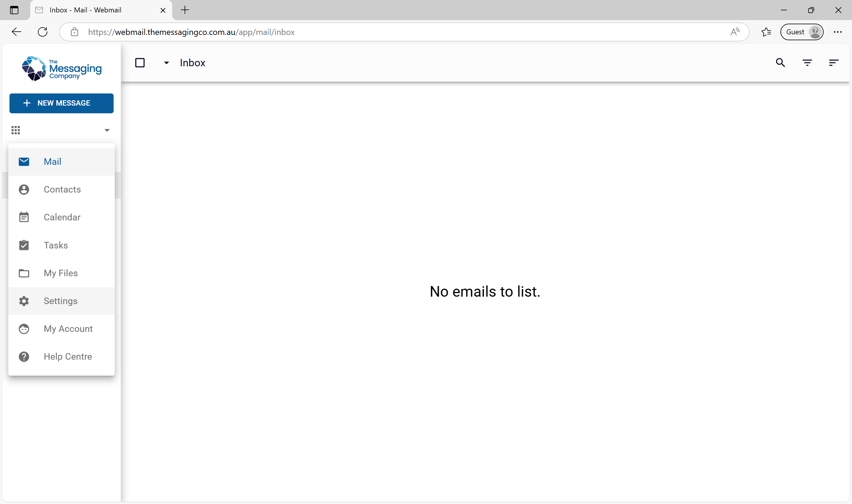Viewport: 852px width, 504px height.
Task: Click the NEW MESSAGE button
Action: (x=62, y=103)
